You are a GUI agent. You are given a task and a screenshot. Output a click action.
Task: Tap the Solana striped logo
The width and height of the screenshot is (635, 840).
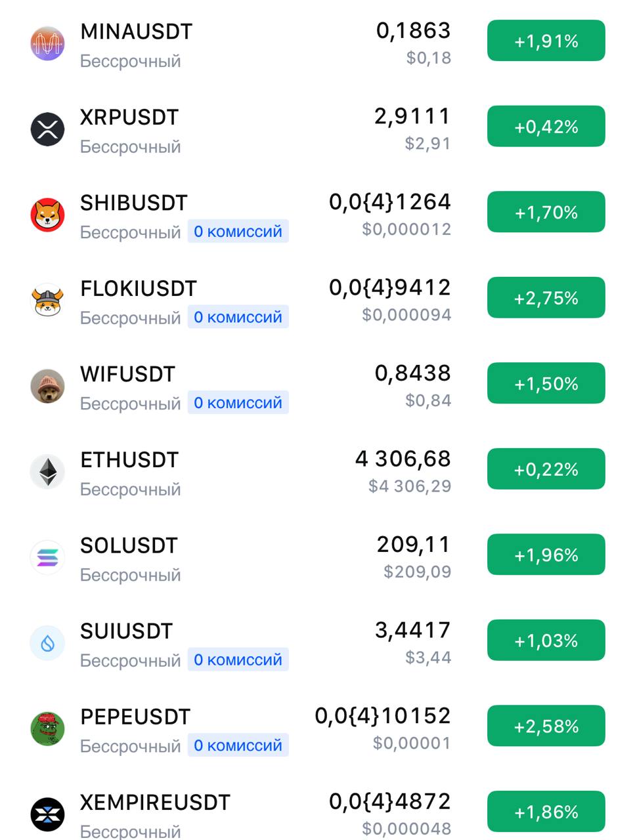pos(47,557)
